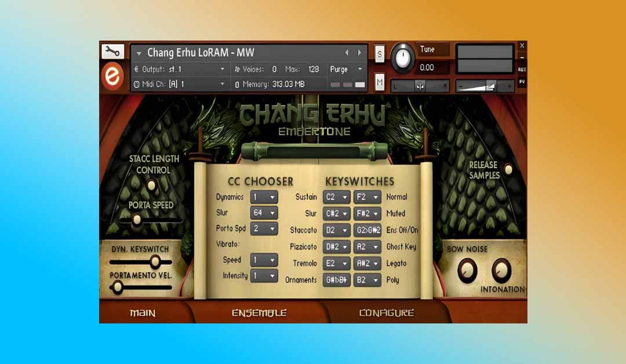This screenshot has width=626, height=364.
Task: Open the Staccato keyswitch D2 dropdown
Action: pos(336,230)
